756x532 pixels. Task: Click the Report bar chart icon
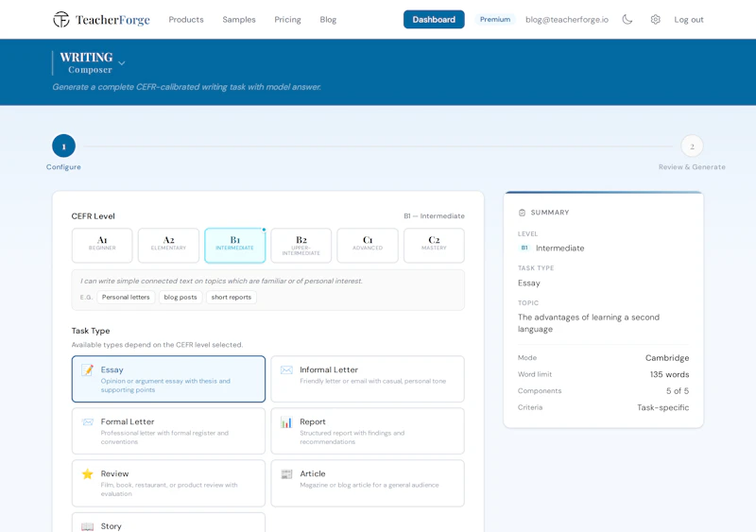click(286, 422)
